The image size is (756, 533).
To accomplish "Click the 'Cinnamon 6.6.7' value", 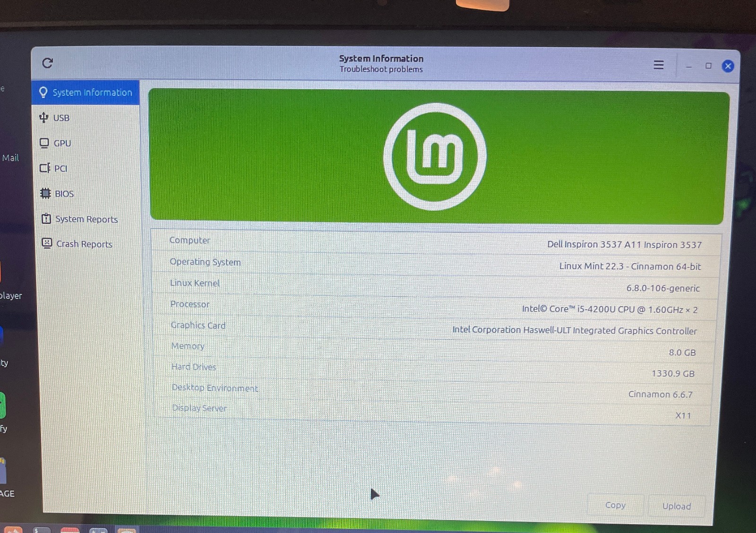I will coord(660,394).
